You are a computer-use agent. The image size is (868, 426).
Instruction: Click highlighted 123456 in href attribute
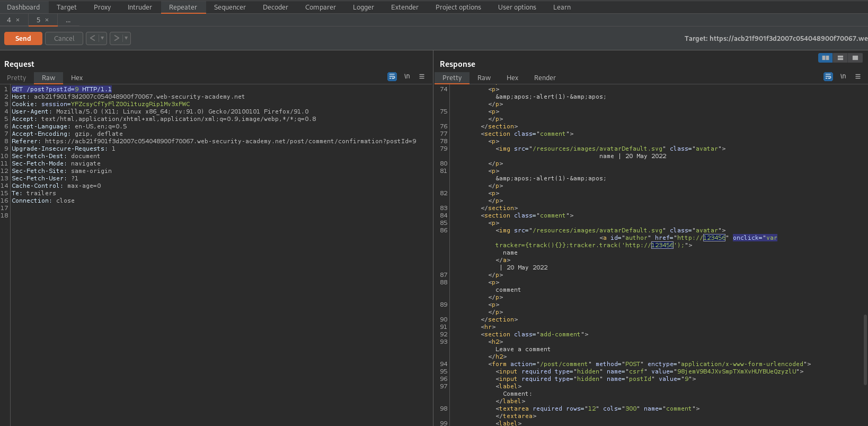[714, 238]
